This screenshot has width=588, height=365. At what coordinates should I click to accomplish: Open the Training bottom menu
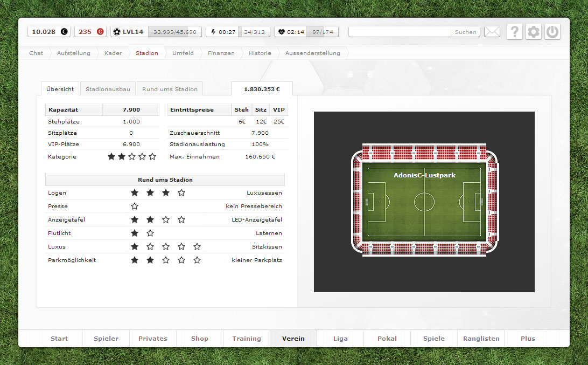tap(247, 339)
